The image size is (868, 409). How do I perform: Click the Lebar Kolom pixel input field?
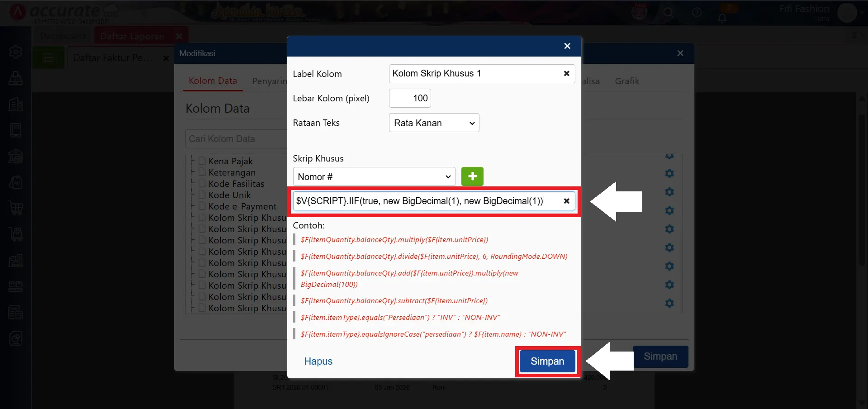[410, 98]
